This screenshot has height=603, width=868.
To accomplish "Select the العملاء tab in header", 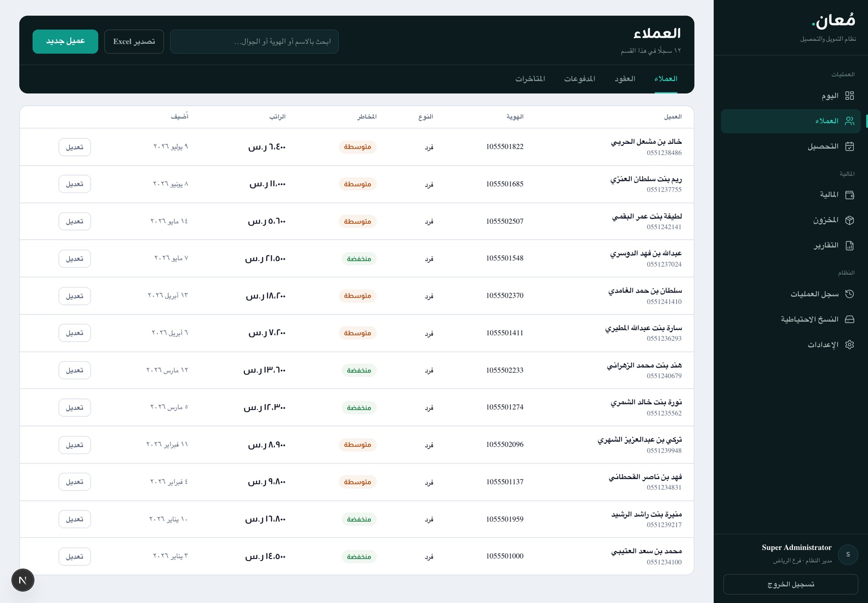I will pos(666,79).
